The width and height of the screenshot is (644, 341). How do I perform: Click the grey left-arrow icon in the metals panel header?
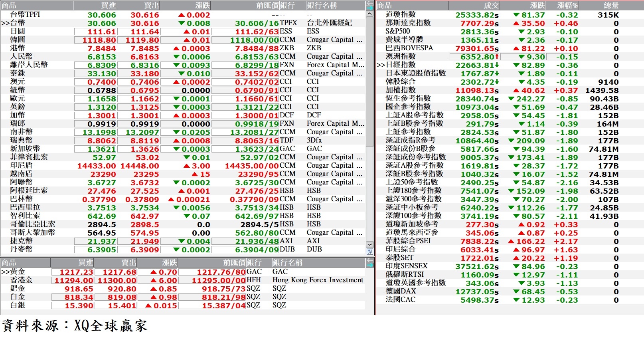[x=370, y=260]
